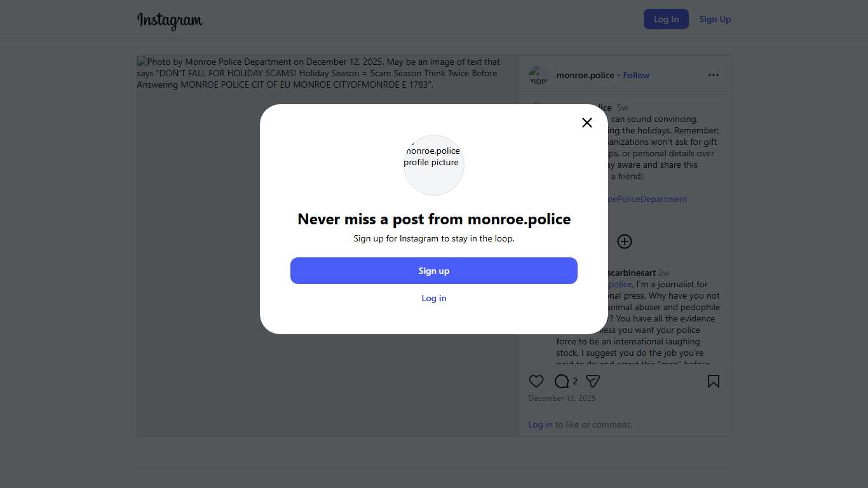Share the post with paper plane icon
Image resolution: width=868 pixels, height=488 pixels.
(x=593, y=381)
